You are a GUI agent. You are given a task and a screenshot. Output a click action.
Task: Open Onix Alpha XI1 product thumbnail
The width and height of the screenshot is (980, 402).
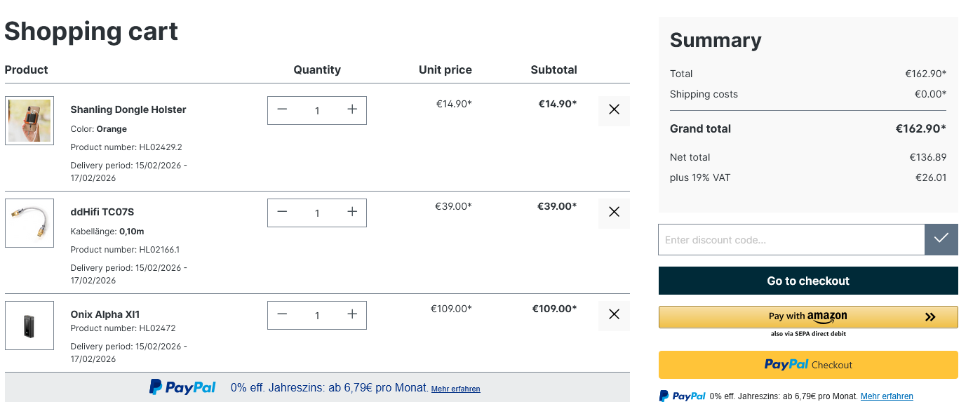29,326
